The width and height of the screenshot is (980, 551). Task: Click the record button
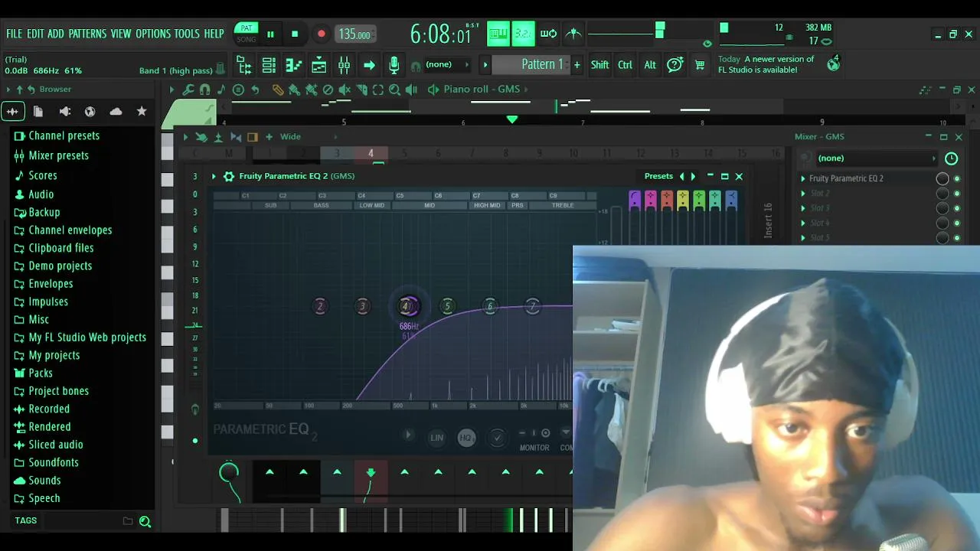coord(322,34)
